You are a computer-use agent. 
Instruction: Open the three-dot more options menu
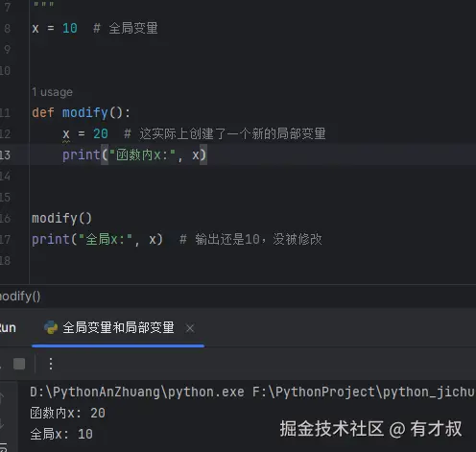[51, 364]
